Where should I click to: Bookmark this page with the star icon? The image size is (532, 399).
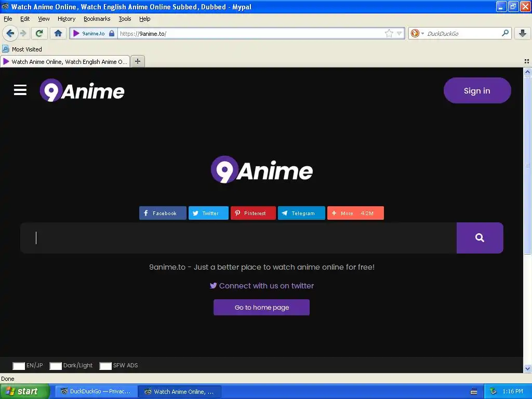click(x=389, y=33)
